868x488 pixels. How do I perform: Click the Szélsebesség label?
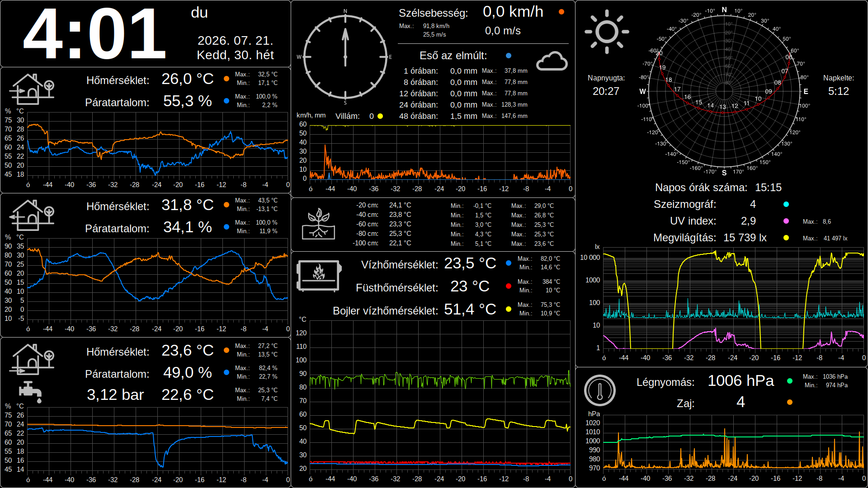pyautogui.click(x=433, y=13)
